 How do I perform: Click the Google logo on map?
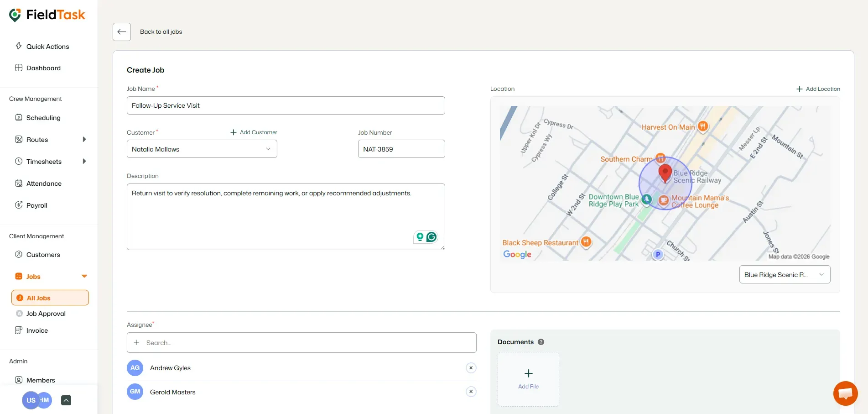click(x=517, y=254)
